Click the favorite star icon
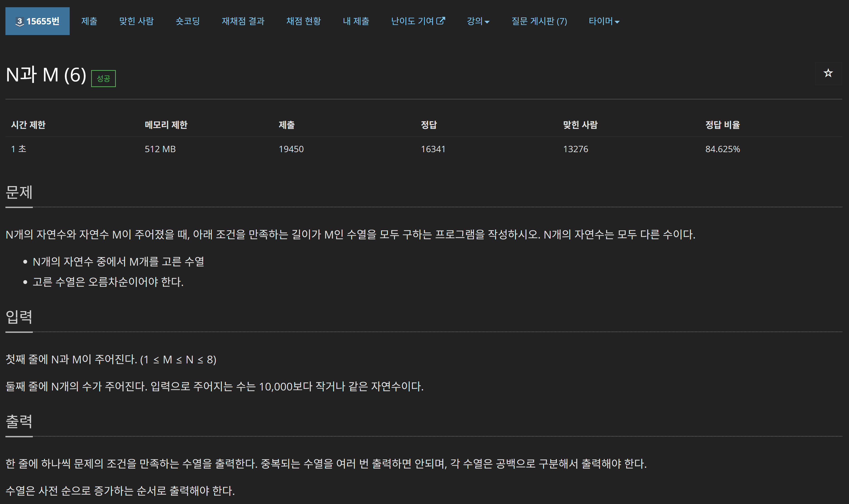This screenshot has width=849, height=504. (828, 73)
